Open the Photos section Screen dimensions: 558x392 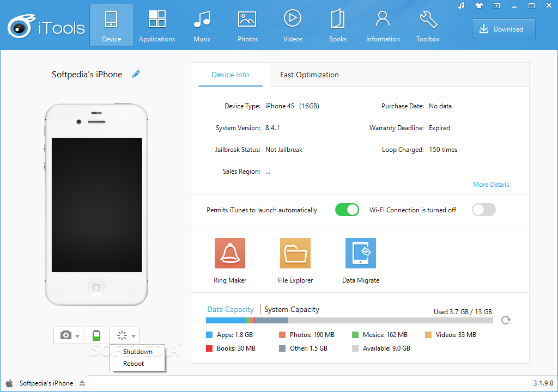click(x=247, y=25)
